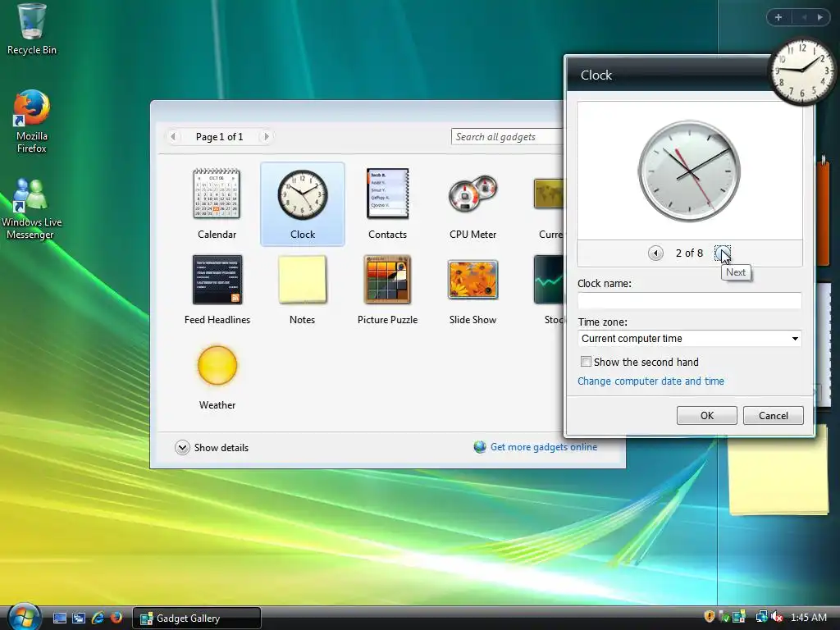Click OK in Clock settings
This screenshot has height=630, width=840.
[706, 415]
